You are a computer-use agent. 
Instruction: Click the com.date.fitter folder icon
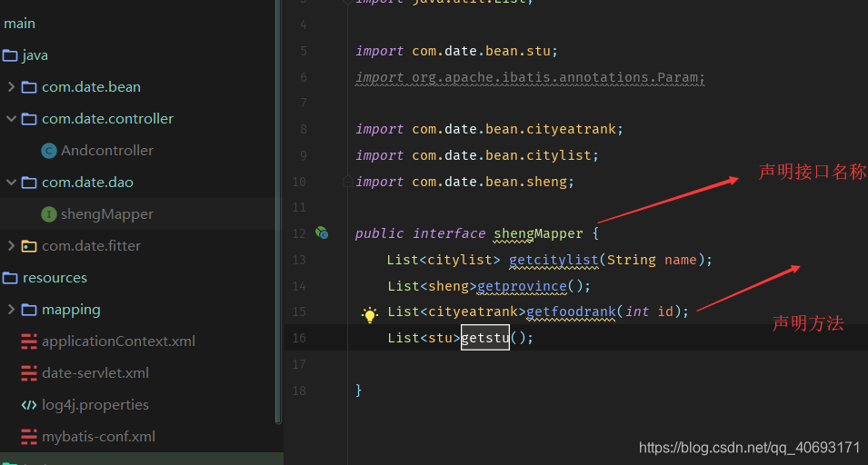(29, 246)
